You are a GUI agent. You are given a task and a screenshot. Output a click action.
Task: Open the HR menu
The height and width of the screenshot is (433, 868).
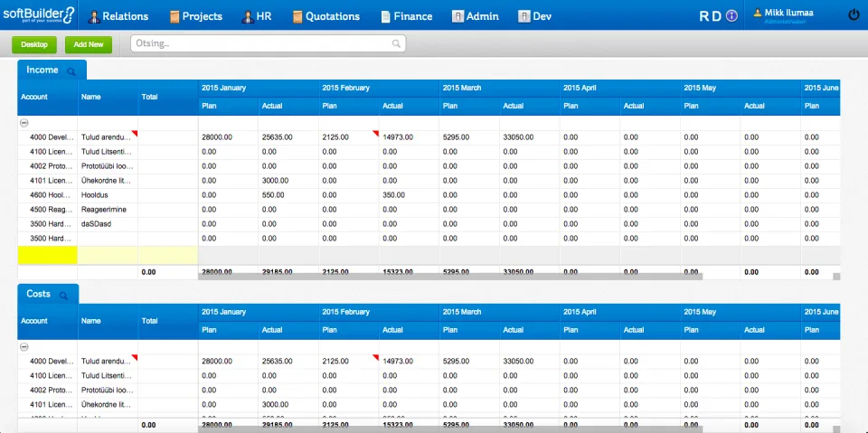[x=256, y=16]
